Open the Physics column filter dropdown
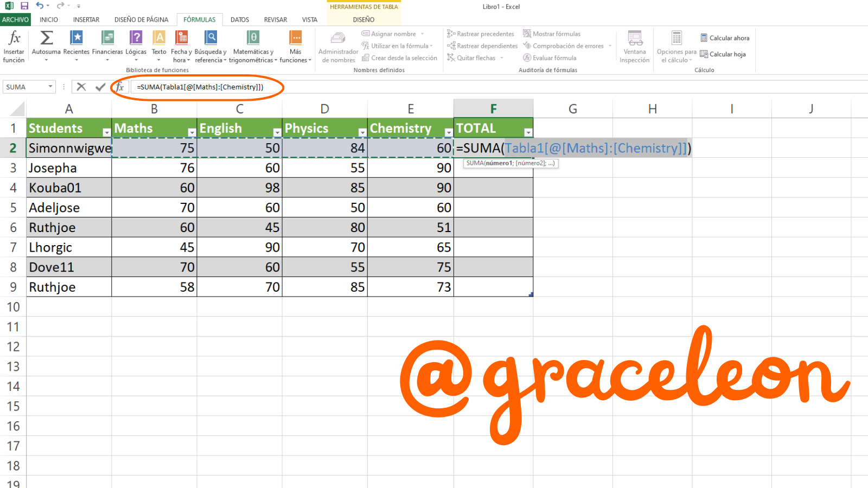The width and height of the screenshot is (868, 488). click(x=362, y=132)
